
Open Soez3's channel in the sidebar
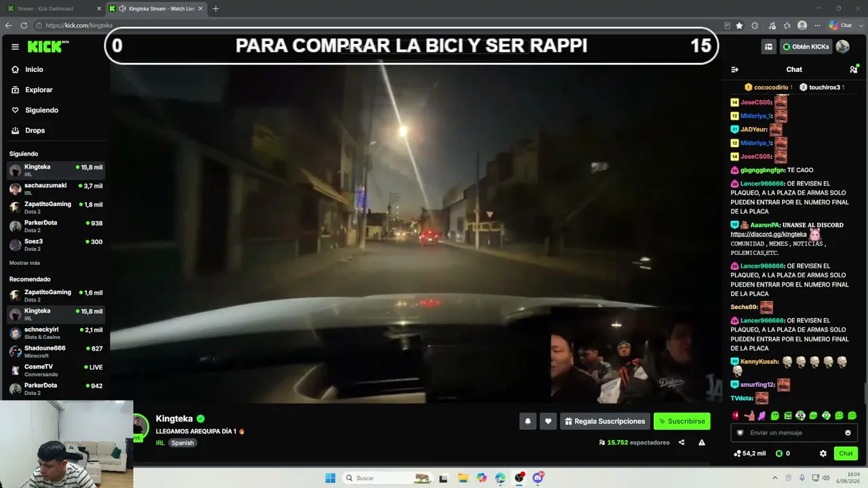56,245
